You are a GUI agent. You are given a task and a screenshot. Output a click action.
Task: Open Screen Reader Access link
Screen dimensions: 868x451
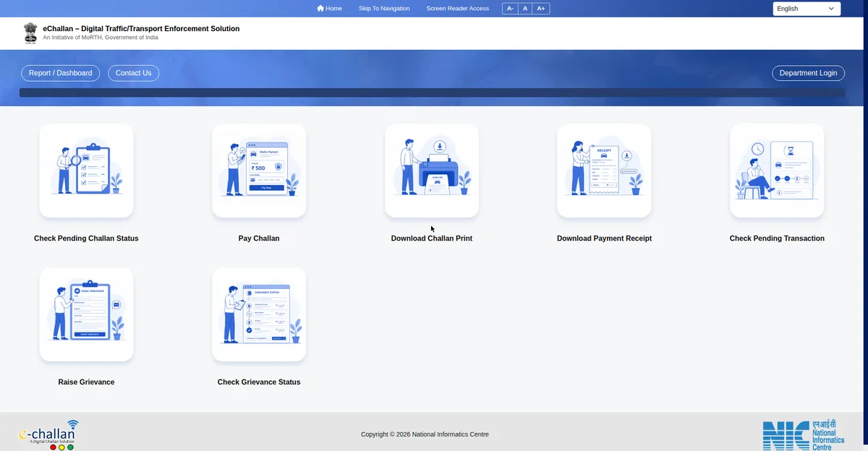point(458,9)
